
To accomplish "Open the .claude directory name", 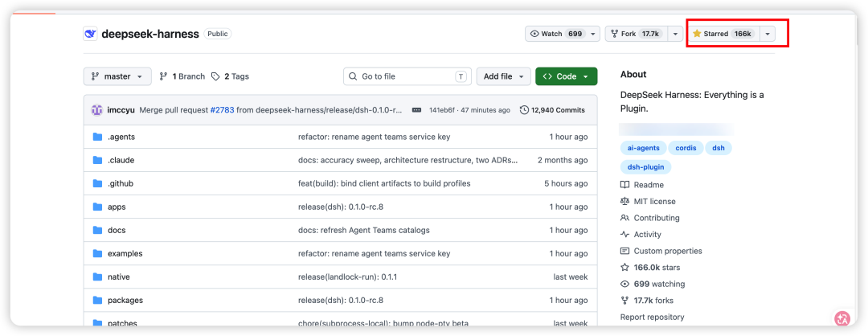I will [121, 160].
